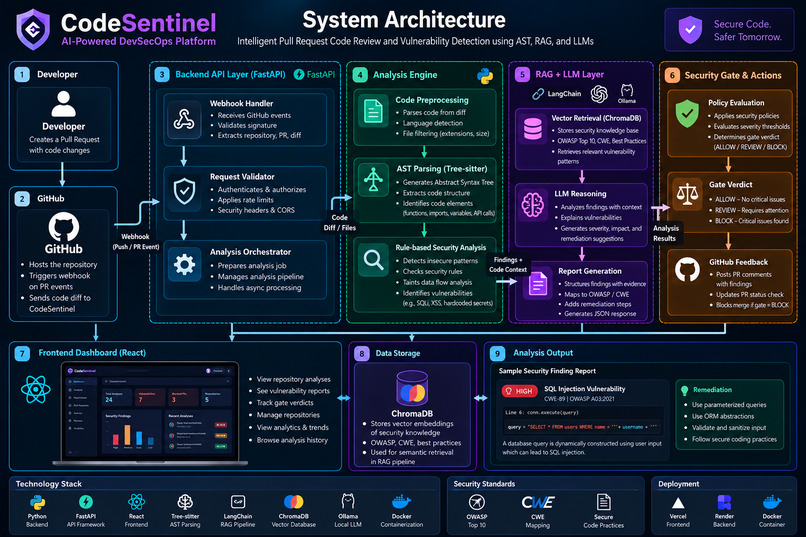Click the 'RAG + LLM Layer' heading

pos(570,75)
